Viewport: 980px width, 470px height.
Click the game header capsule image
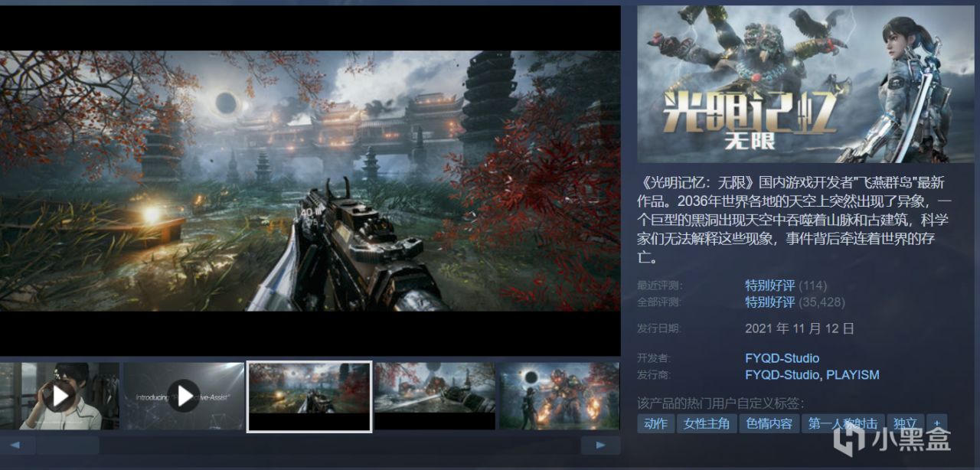805,83
